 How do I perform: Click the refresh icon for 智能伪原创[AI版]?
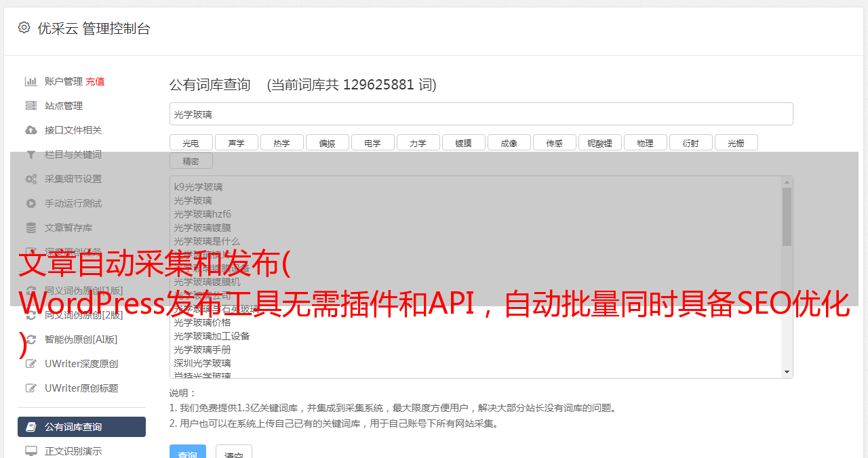click(31, 339)
